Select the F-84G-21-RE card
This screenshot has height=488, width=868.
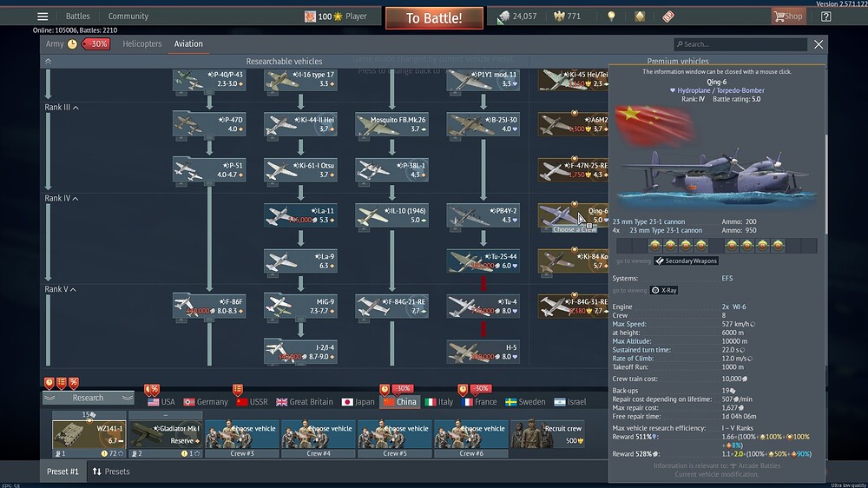click(x=392, y=306)
